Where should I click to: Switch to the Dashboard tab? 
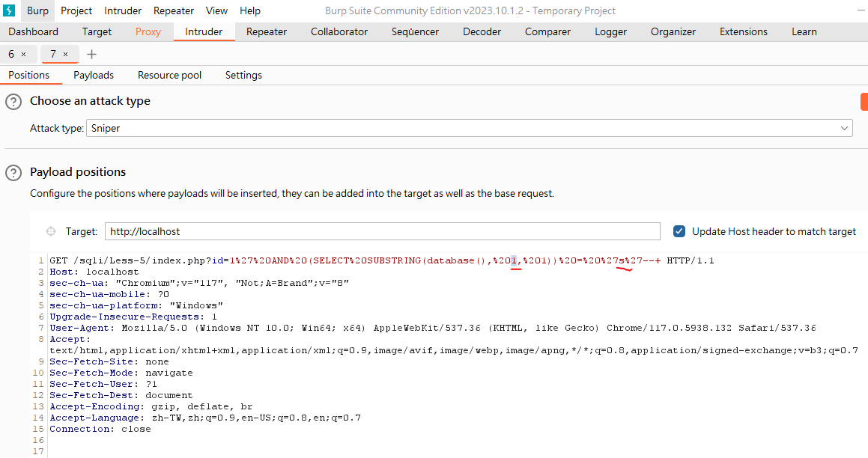[x=33, y=32]
